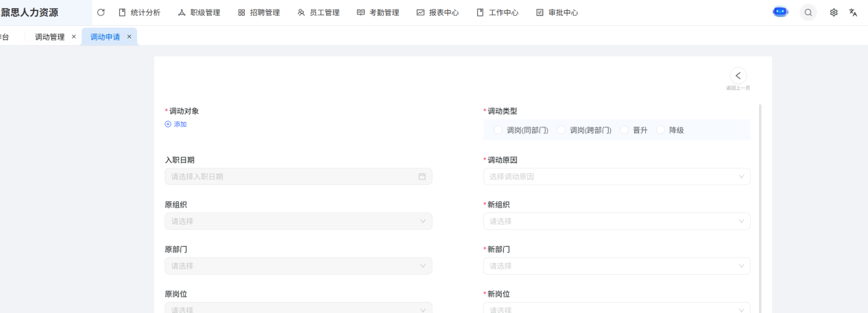Select 调岗(跨部门) radio option
The height and width of the screenshot is (313, 868).
click(x=562, y=130)
